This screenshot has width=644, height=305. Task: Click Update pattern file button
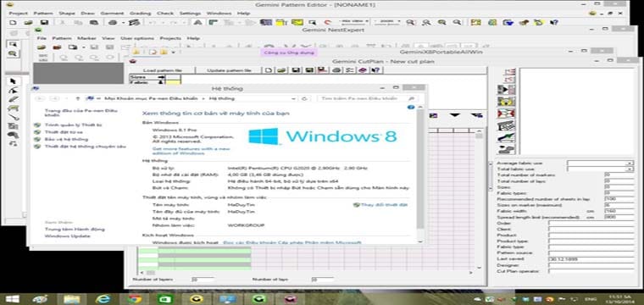228,70
